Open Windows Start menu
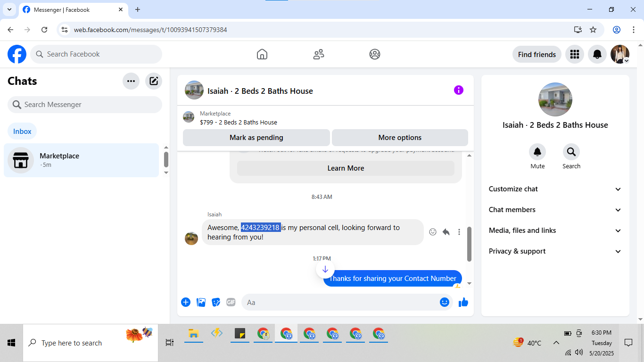 (11, 343)
